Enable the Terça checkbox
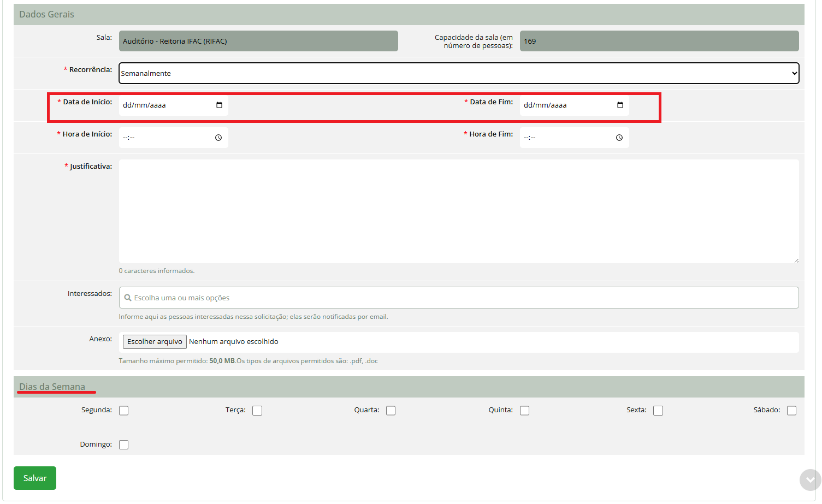This screenshot has height=504, width=822. [x=257, y=411]
